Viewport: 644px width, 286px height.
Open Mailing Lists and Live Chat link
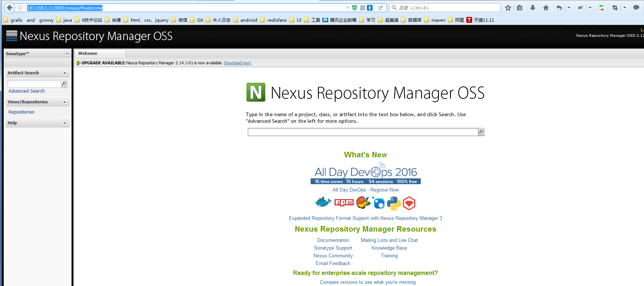[x=389, y=240]
